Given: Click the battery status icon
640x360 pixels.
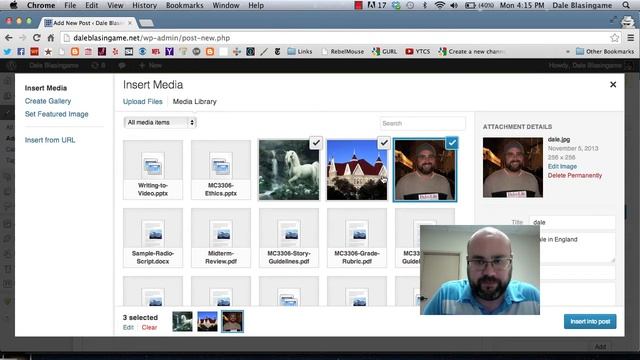Looking at the screenshot, I should click(471, 5).
